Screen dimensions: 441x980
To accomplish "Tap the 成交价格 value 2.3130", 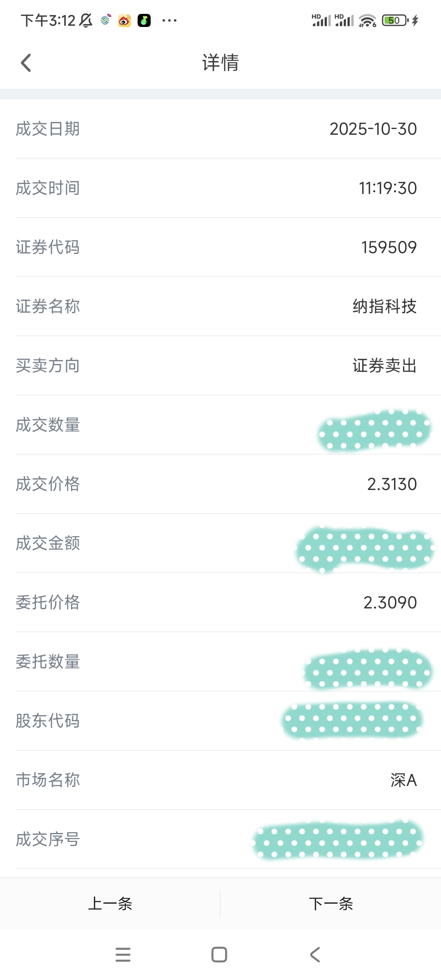I will coord(392,484).
